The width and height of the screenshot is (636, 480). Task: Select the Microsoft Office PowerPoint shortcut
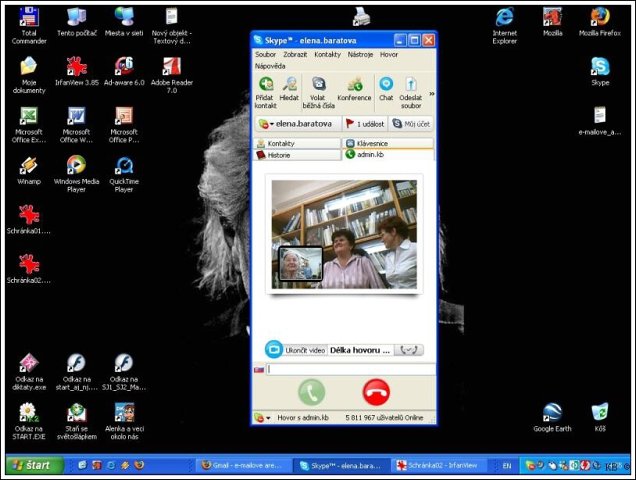click(124, 125)
